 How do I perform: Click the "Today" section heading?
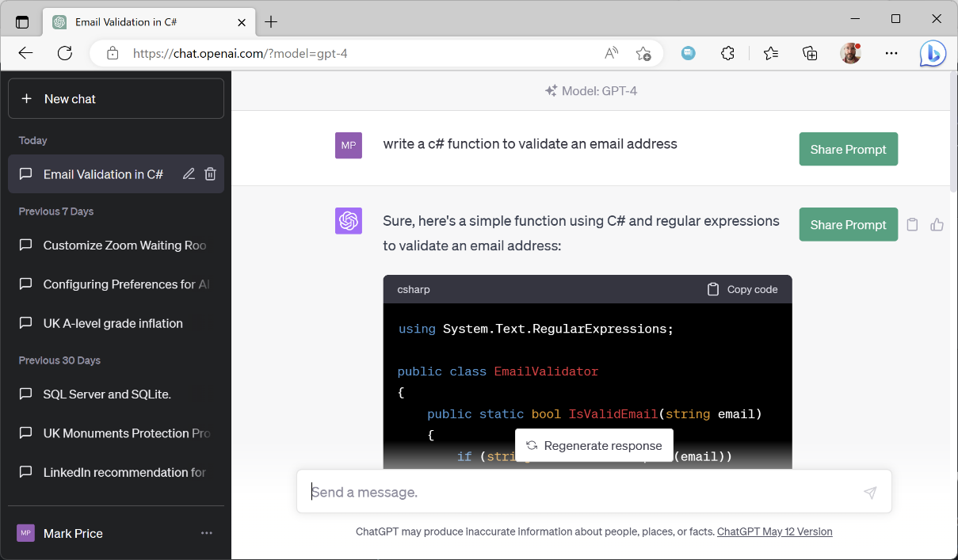pos(33,140)
